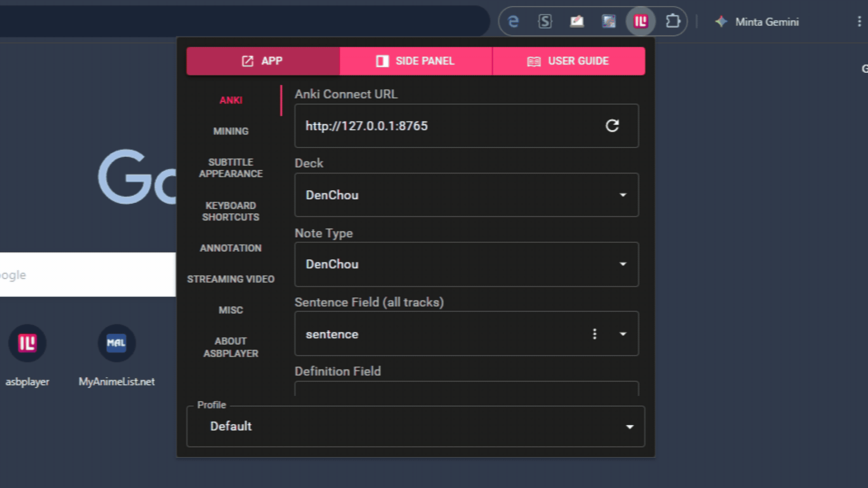Open the MyAnimeList.net shortcut
This screenshot has height=488, width=868.
tap(117, 356)
